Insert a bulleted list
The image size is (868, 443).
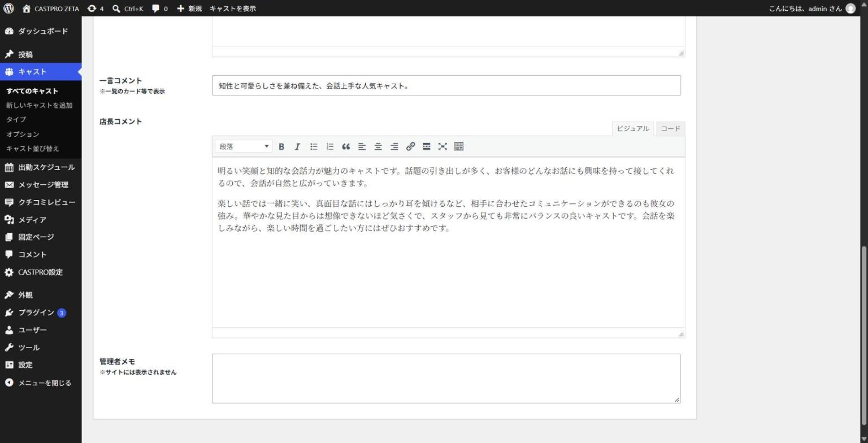point(314,146)
